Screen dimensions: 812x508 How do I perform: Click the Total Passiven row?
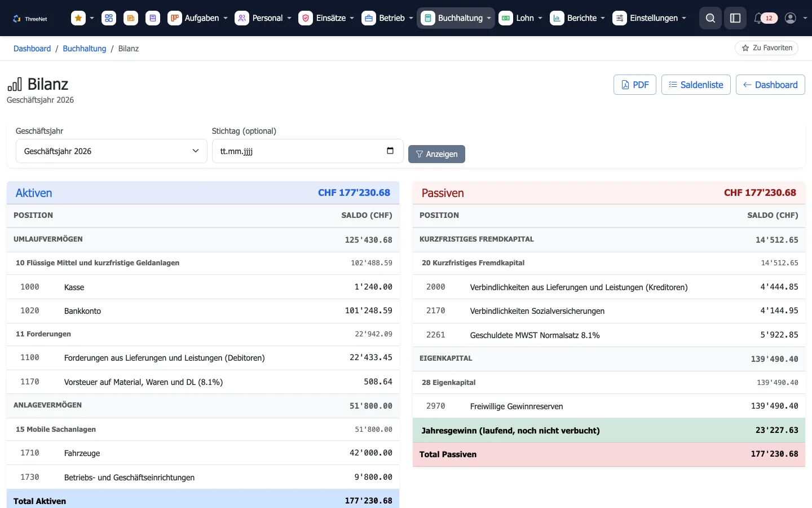pos(609,454)
